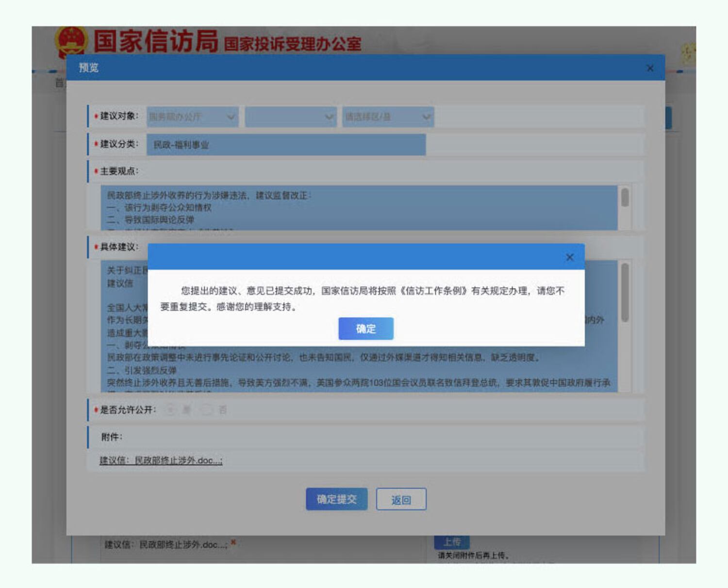Close the 预览 preview window

coord(650,68)
